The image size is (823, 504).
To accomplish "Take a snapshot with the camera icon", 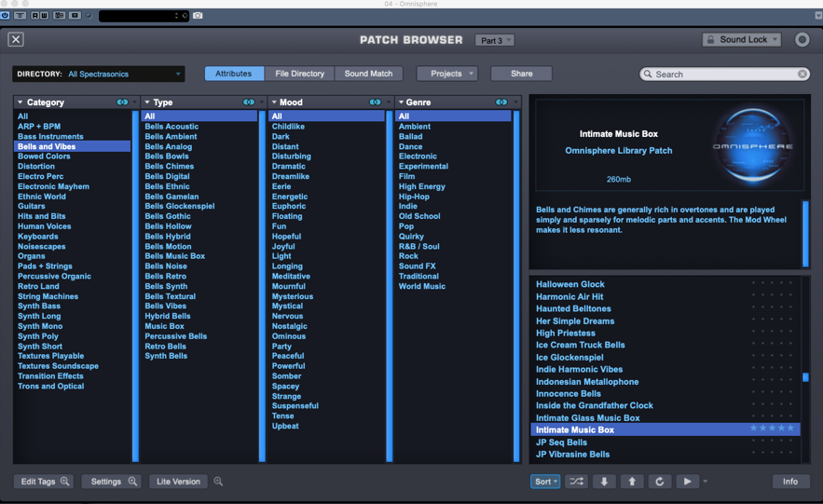I will click(x=198, y=16).
